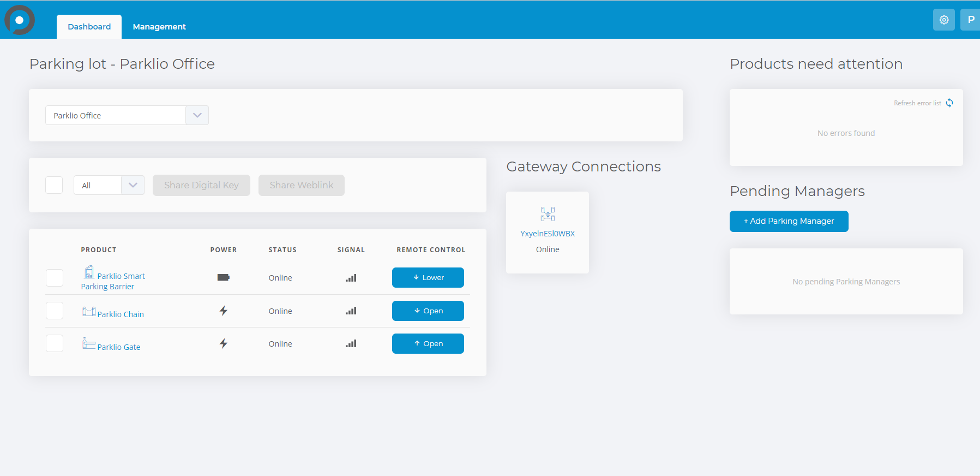This screenshot has height=476, width=980.
Task: Click the signal strength icon for Smart Parking Barrier
Action: pyautogui.click(x=351, y=278)
